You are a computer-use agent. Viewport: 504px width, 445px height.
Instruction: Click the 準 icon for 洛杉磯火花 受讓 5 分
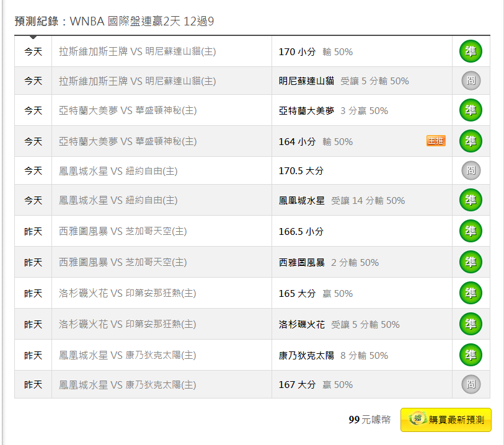(471, 324)
